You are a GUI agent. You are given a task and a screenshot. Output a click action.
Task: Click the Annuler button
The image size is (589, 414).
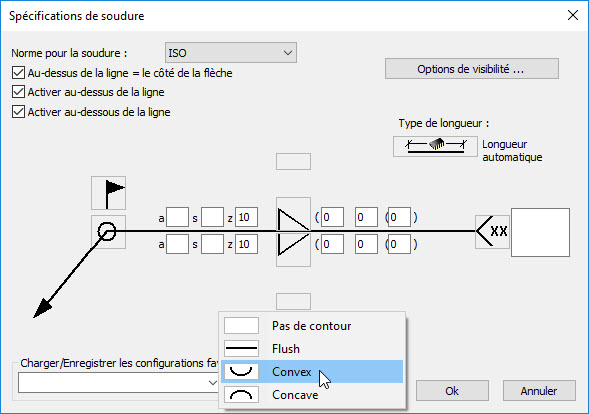[539, 391]
